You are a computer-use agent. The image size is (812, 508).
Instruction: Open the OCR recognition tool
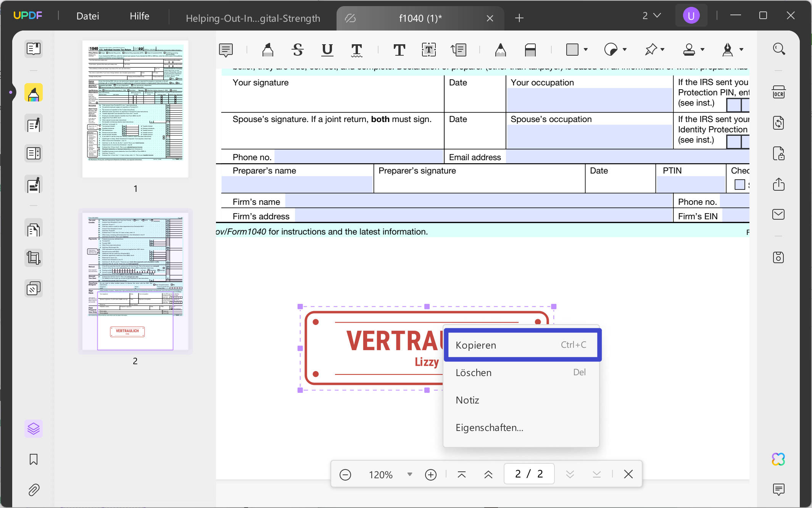[778, 93]
